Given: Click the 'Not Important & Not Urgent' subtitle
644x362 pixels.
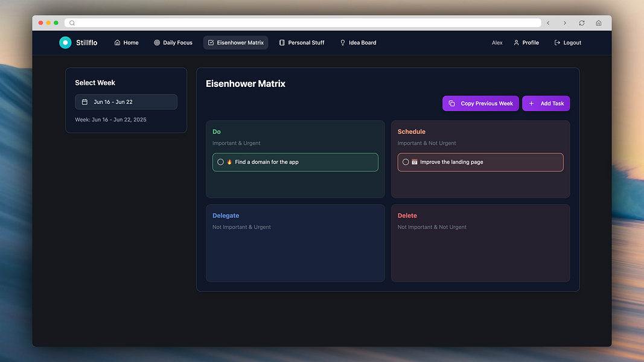Looking at the screenshot, I should coord(432,227).
